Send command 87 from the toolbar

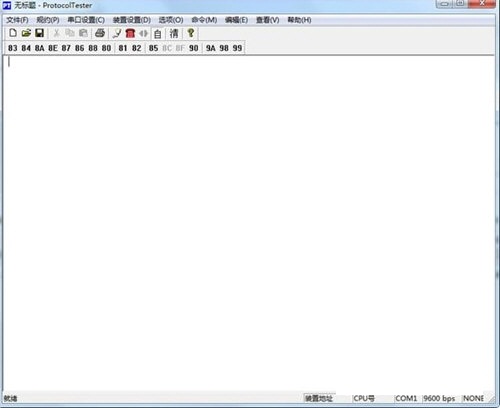pyautogui.click(x=66, y=48)
